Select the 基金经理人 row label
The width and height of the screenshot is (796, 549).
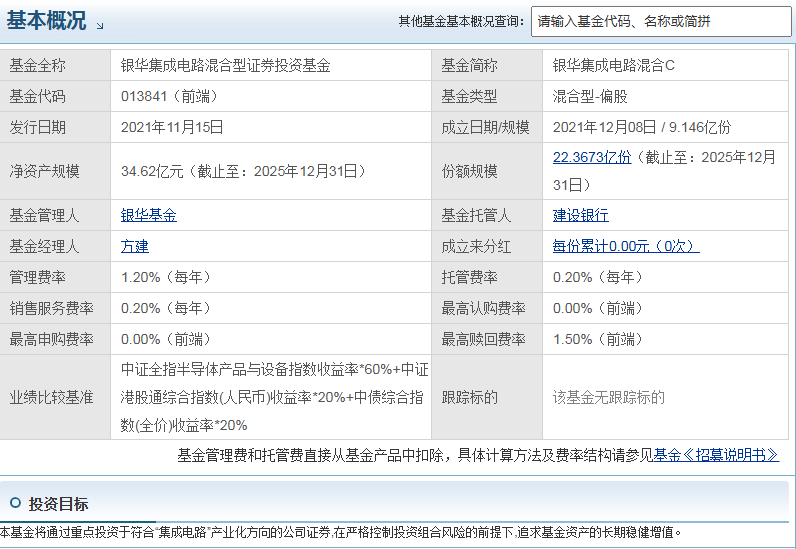coord(45,246)
